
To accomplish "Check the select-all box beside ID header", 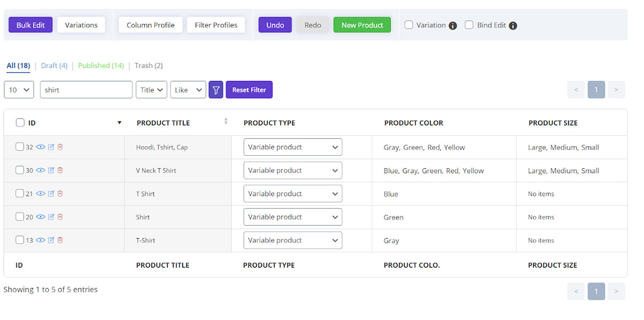I will 20,122.
